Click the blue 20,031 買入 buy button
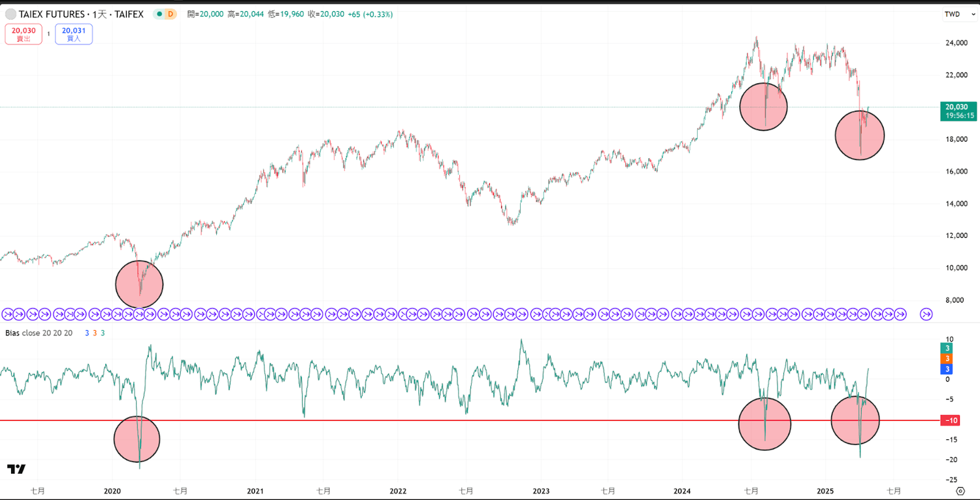This screenshot has height=500, width=980. (x=74, y=34)
